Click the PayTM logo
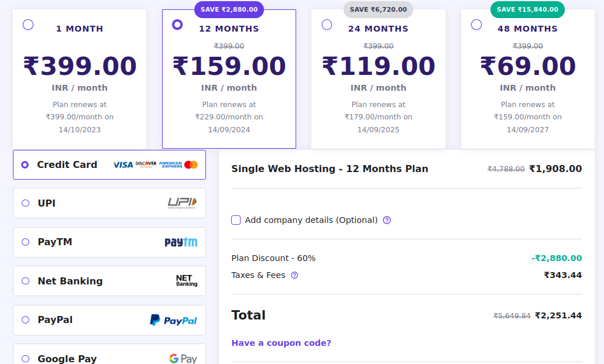This screenshot has width=604, height=364. tap(181, 242)
